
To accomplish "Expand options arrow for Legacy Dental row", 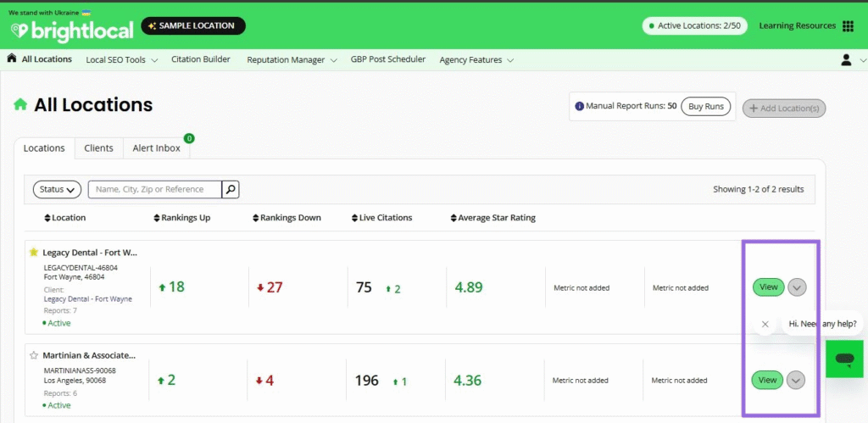I will point(797,287).
